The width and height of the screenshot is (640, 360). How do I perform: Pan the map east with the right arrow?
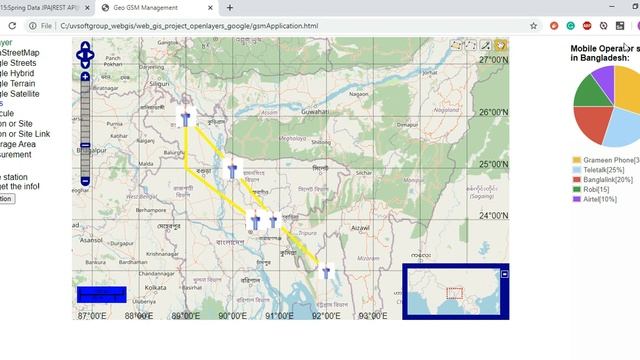tap(90, 55)
